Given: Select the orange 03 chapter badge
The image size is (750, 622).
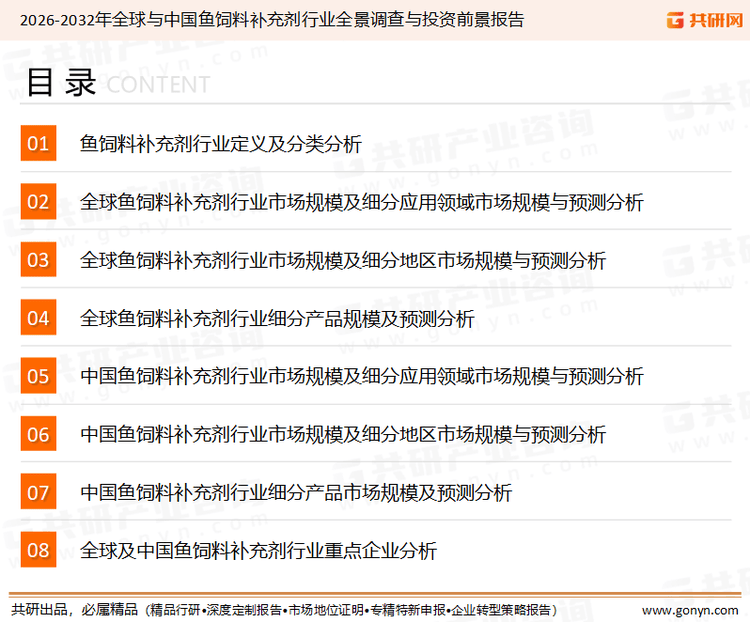Looking at the screenshot, I should point(38,259).
